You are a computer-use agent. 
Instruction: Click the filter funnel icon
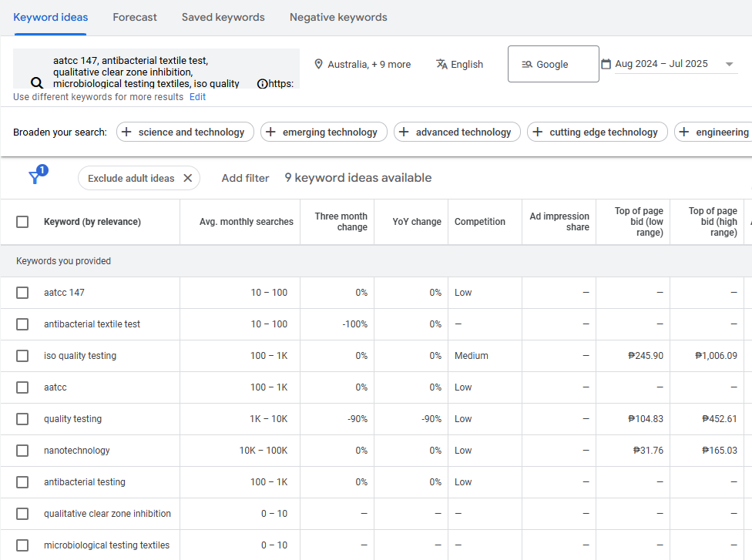pyautogui.click(x=35, y=178)
